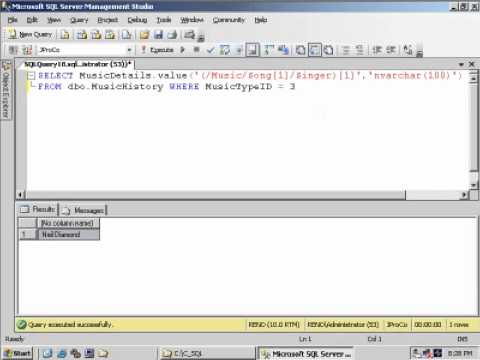Open the Activity Monitor icon
The height and width of the screenshot is (360, 480).
(x=189, y=35)
